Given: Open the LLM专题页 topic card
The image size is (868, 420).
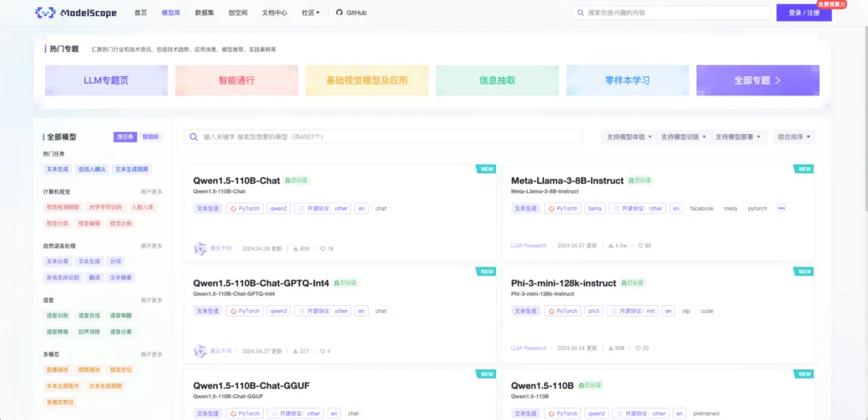Looking at the screenshot, I should (x=106, y=80).
